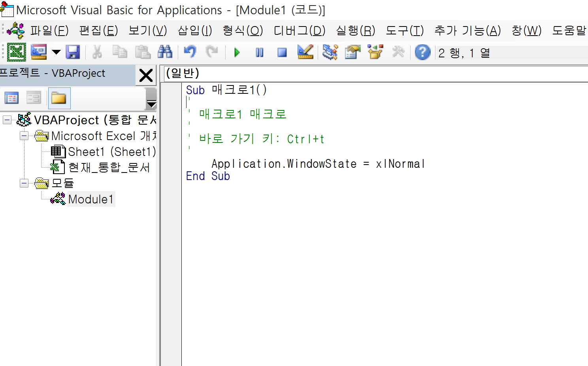Toggle Design Mode icon
This screenshot has width=588, height=366.
pos(305,52)
